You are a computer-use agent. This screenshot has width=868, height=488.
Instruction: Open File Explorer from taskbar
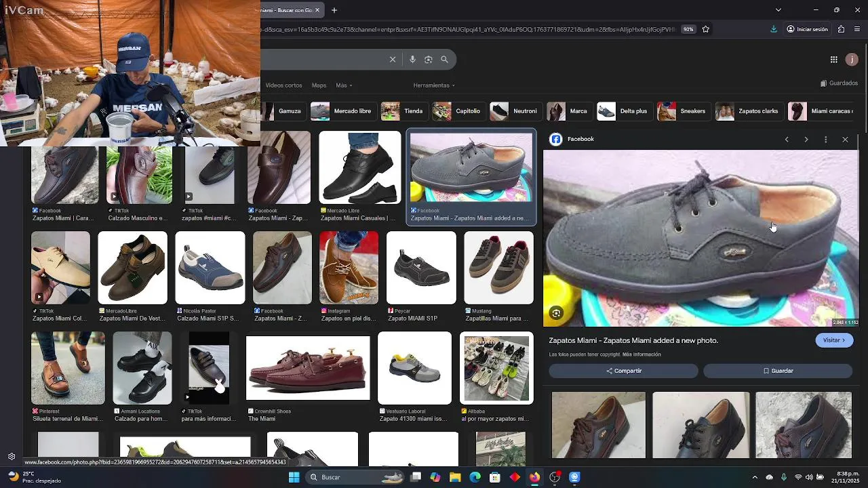pos(455,477)
